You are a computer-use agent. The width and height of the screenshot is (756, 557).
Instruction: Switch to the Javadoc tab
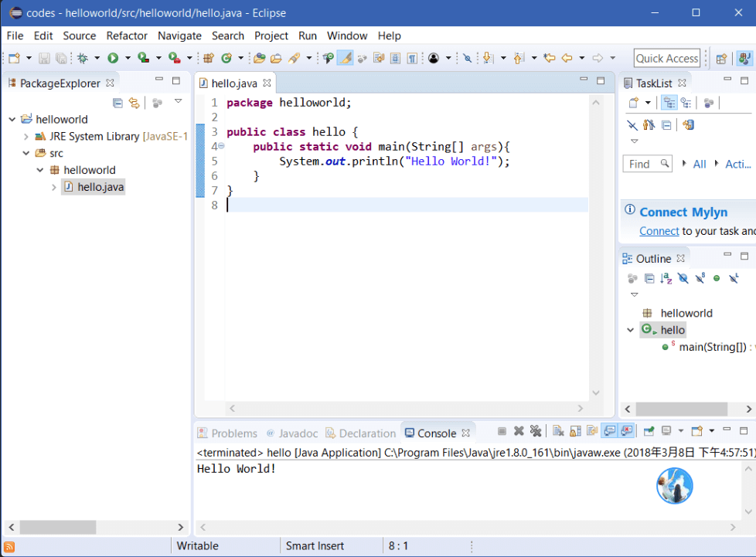click(292, 433)
